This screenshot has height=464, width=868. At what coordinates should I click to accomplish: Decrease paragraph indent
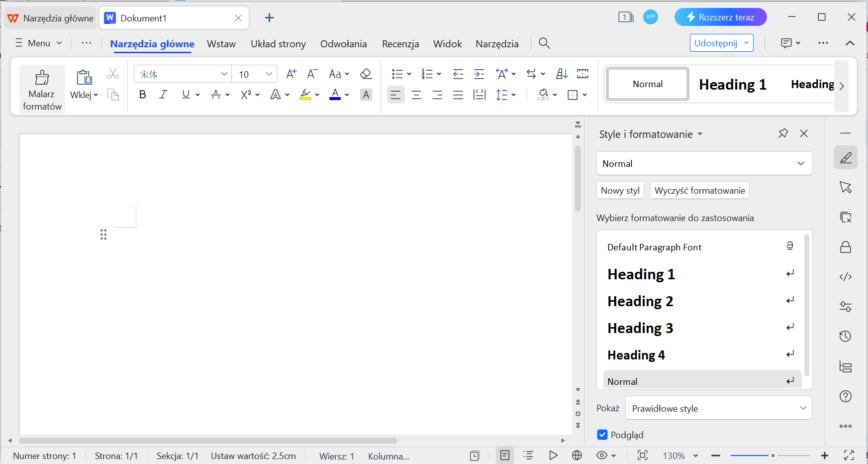pyautogui.click(x=458, y=74)
